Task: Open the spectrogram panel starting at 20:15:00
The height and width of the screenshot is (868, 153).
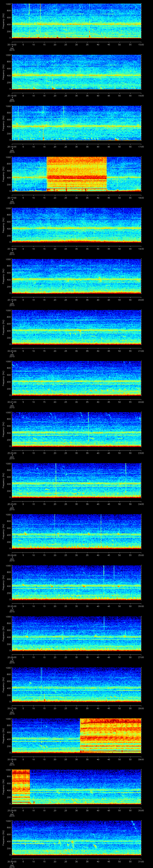Action: pyautogui.click(x=76, y=72)
